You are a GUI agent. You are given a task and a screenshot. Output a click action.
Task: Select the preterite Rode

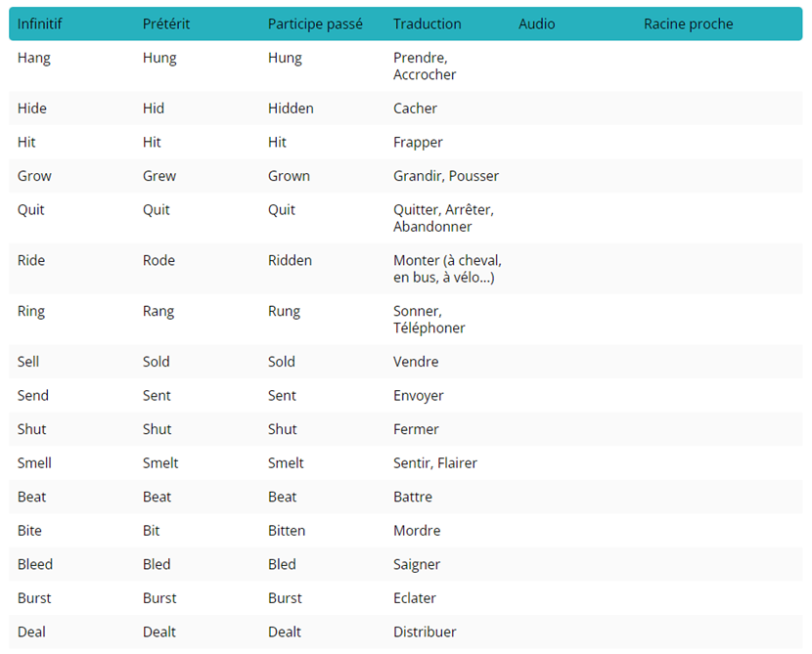coord(158,261)
